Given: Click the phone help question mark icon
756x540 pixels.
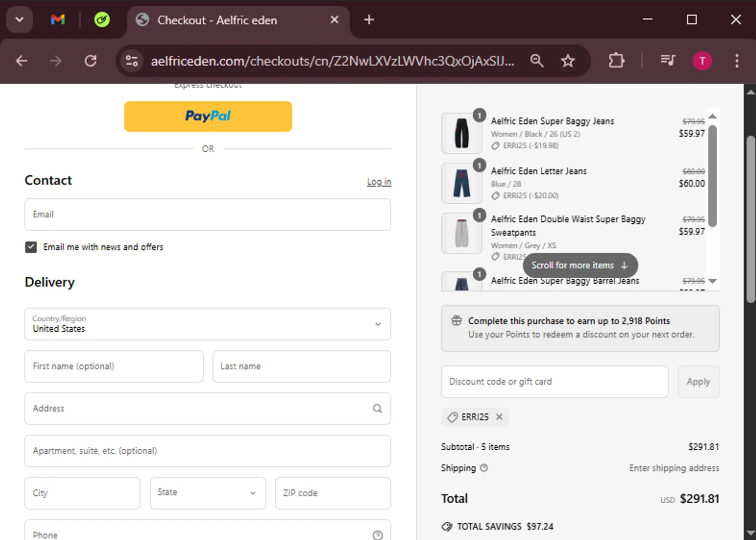Looking at the screenshot, I should (377, 535).
